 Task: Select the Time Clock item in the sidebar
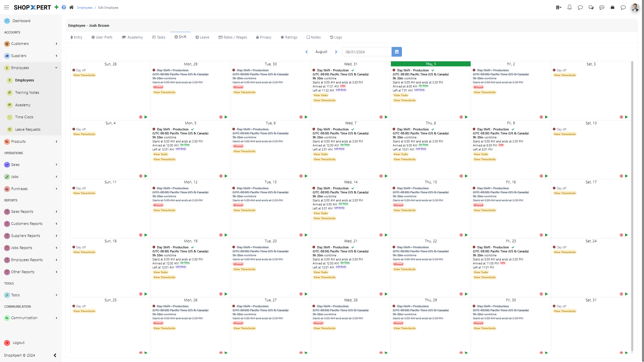click(24, 117)
